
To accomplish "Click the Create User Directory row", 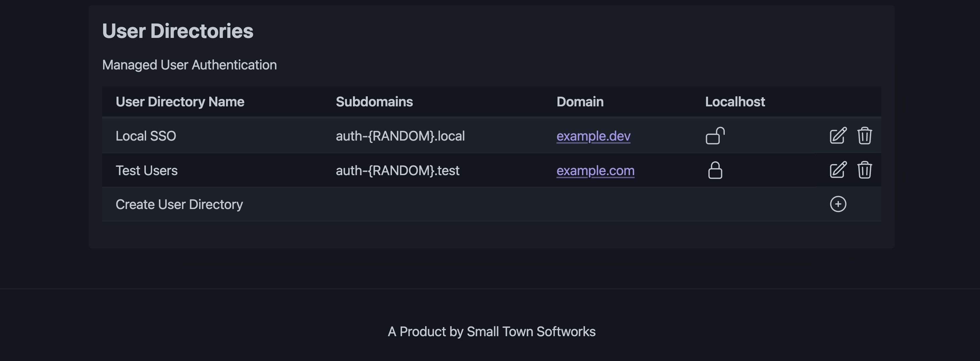I will (179, 204).
